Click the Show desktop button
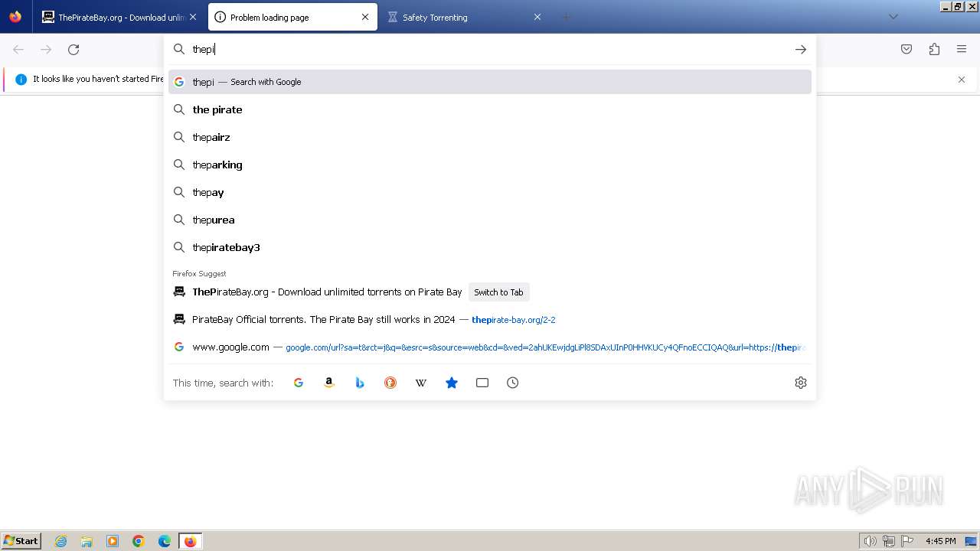This screenshot has height=551, width=980. [x=971, y=541]
